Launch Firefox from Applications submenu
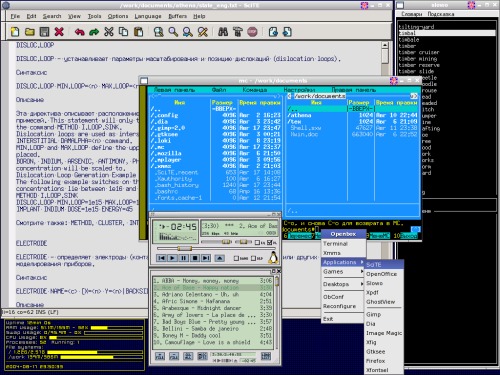Screen dimensions: 500x375 [384, 361]
